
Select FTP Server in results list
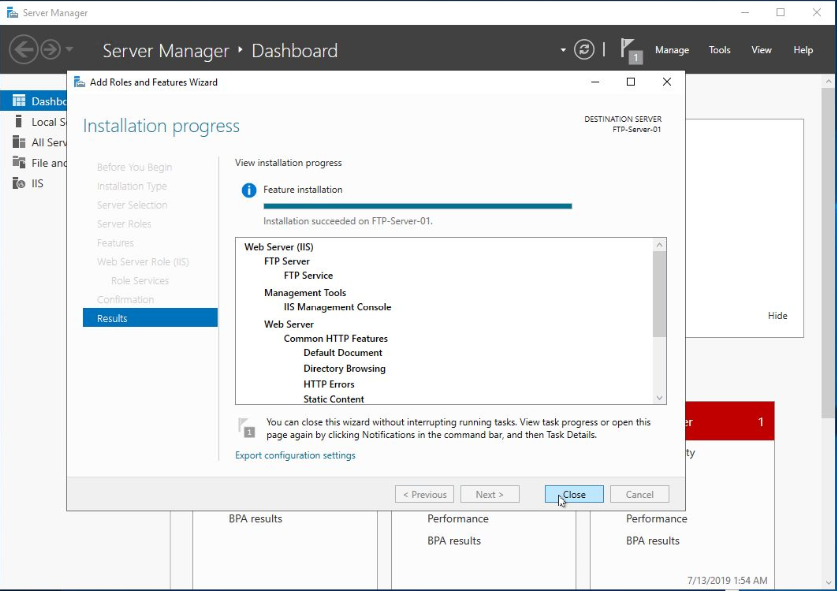click(x=287, y=261)
